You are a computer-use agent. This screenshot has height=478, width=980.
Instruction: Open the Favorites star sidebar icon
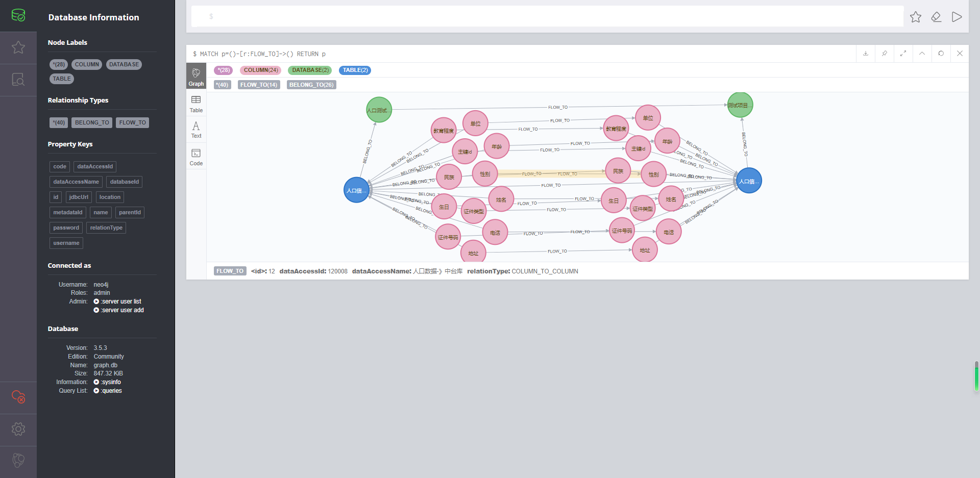point(18,47)
